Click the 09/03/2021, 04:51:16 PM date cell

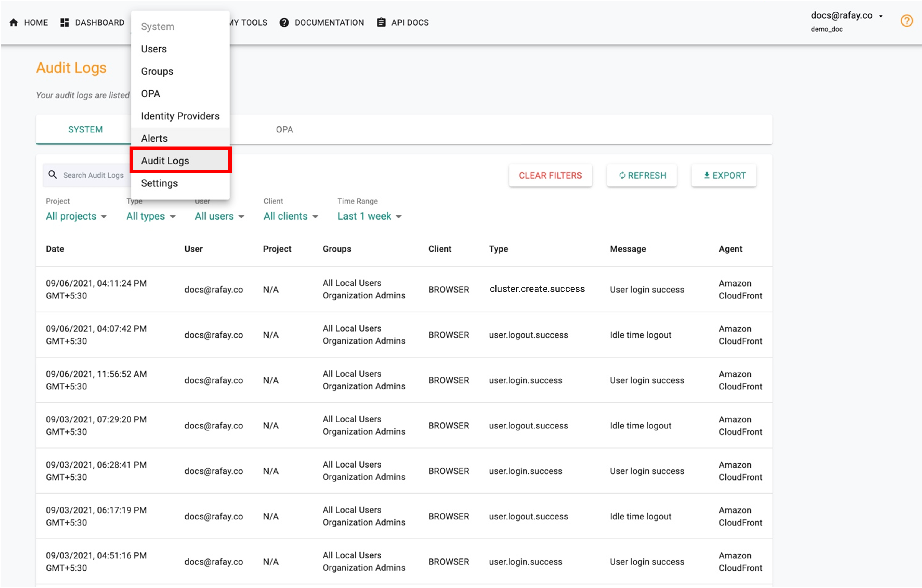(96, 562)
